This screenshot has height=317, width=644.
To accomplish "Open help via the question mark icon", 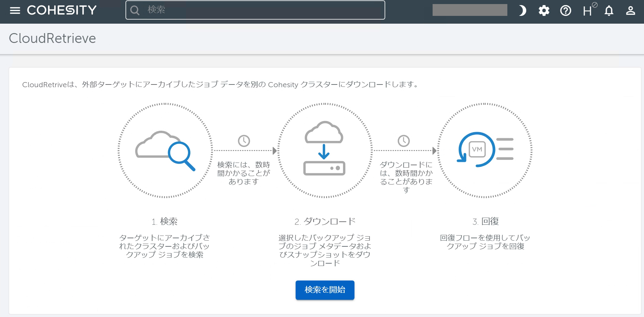I will (x=566, y=11).
